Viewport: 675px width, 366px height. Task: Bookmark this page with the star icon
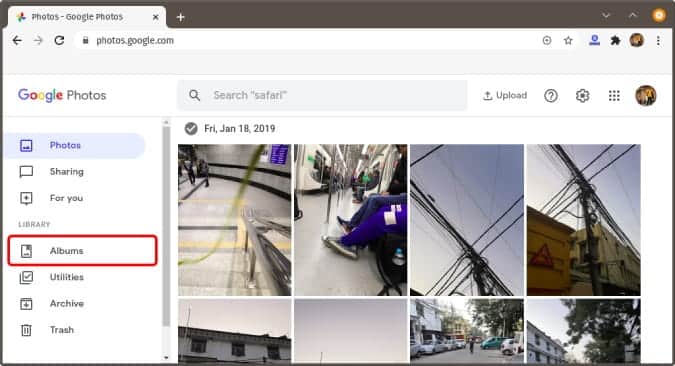click(568, 40)
